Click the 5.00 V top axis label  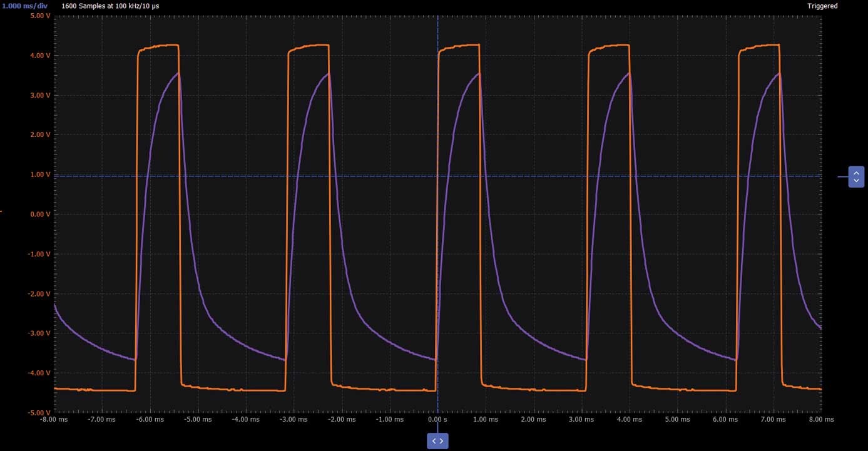click(40, 16)
